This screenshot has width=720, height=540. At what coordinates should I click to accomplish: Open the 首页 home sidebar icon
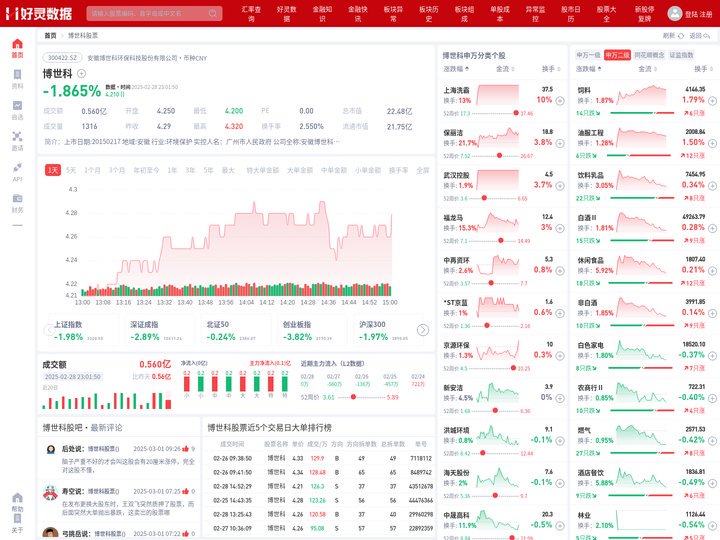(17, 48)
